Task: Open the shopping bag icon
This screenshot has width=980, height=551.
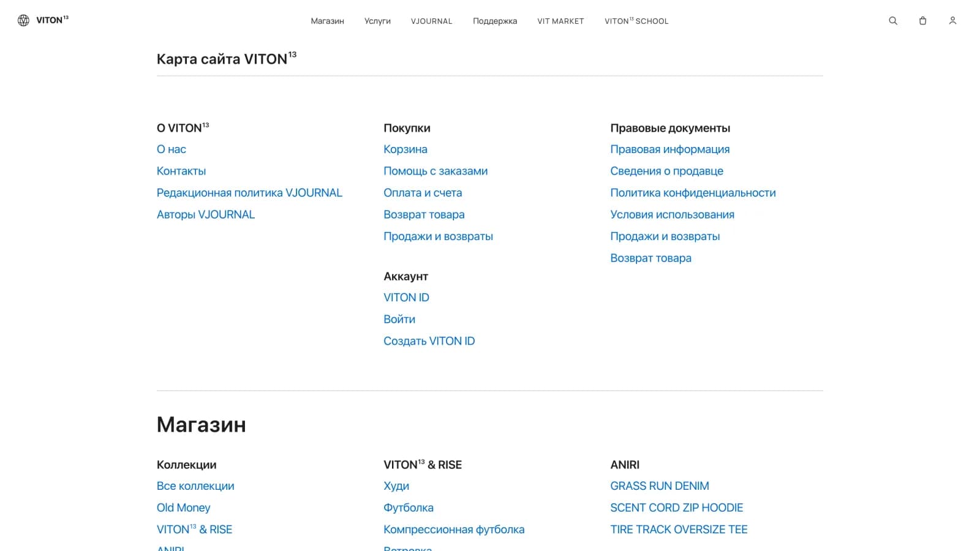Action: tap(922, 21)
